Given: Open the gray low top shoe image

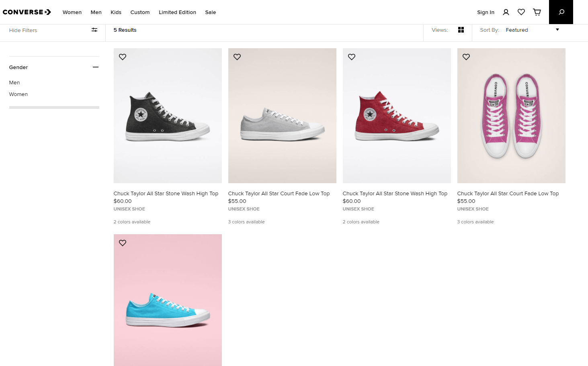Looking at the screenshot, I should 282,116.
